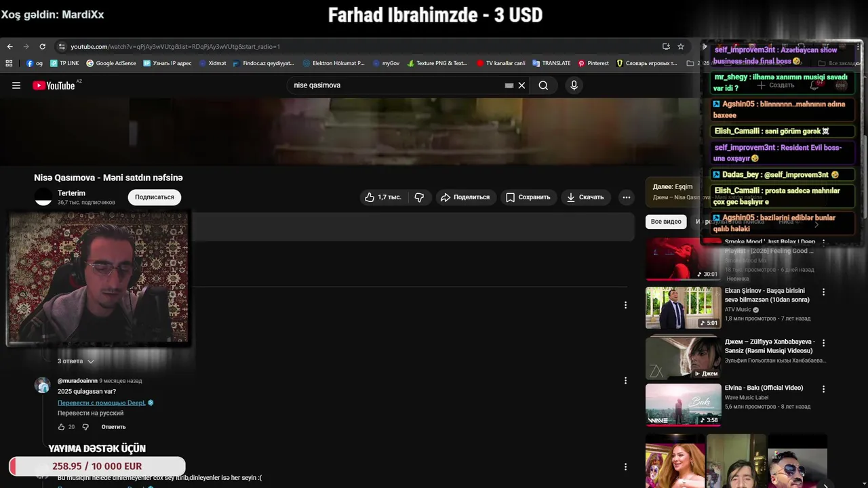Open the Chrome apps grid icon

tap(9, 63)
